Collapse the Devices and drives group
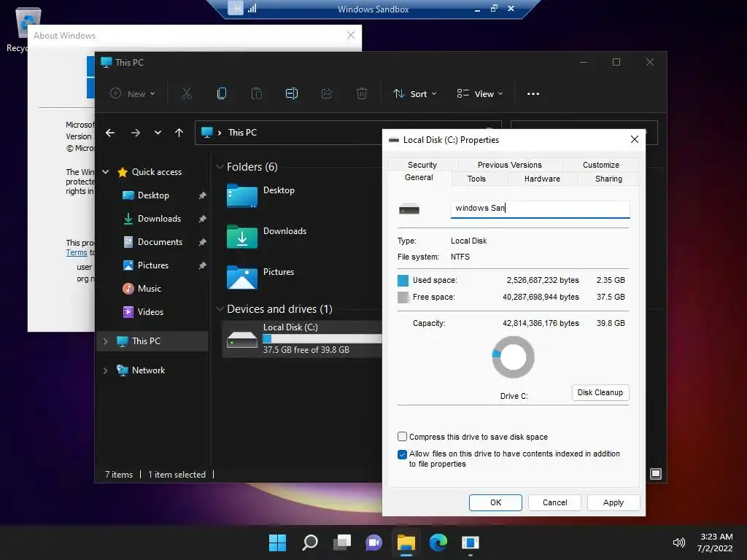Screen dimensions: 747x560 click(220, 309)
